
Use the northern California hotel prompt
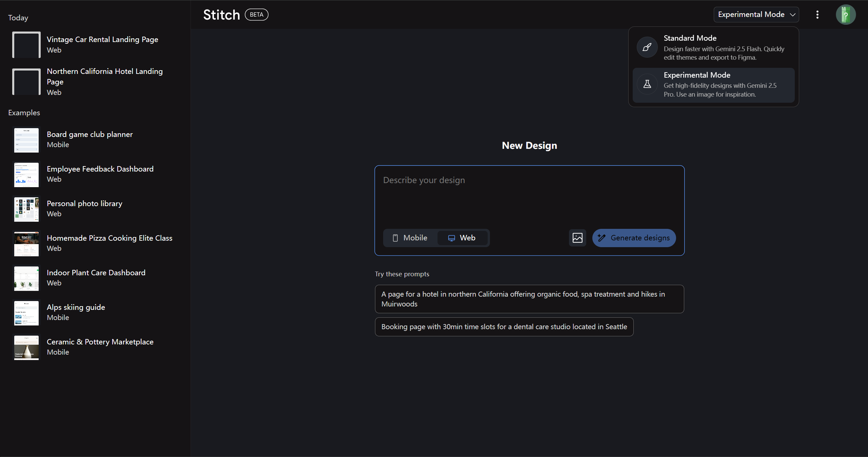coord(529,299)
